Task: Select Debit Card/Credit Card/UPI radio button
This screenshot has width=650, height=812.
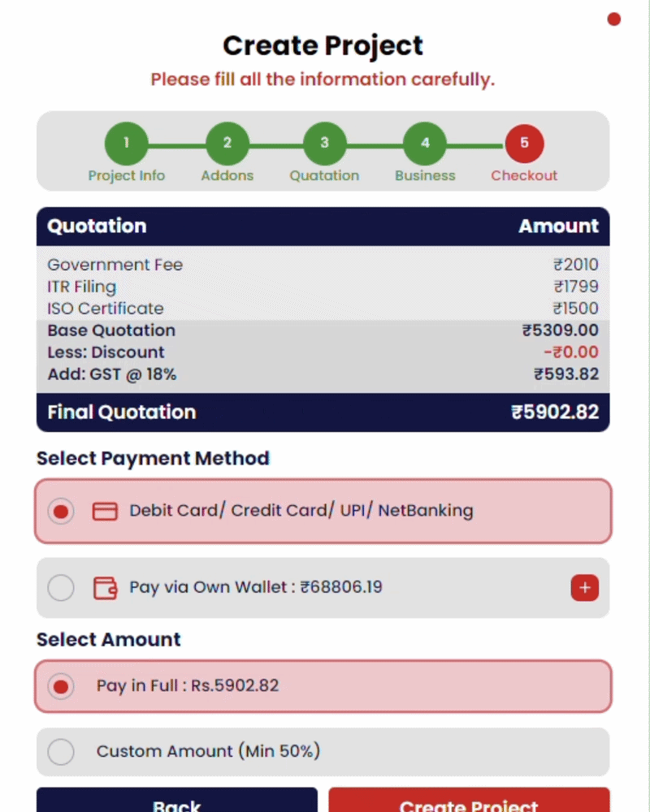Action: pyautogui.click(x=61, y=511)
